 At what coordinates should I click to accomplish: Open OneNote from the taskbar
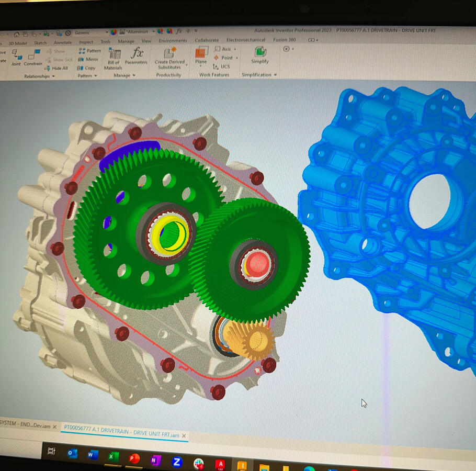[x=155, y=461]
